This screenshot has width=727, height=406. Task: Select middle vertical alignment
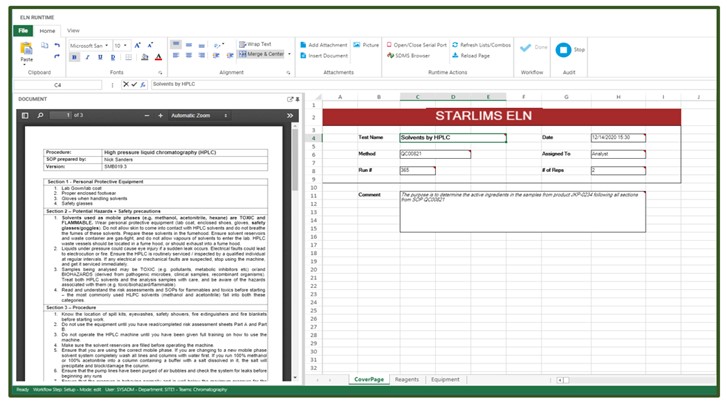189,45
